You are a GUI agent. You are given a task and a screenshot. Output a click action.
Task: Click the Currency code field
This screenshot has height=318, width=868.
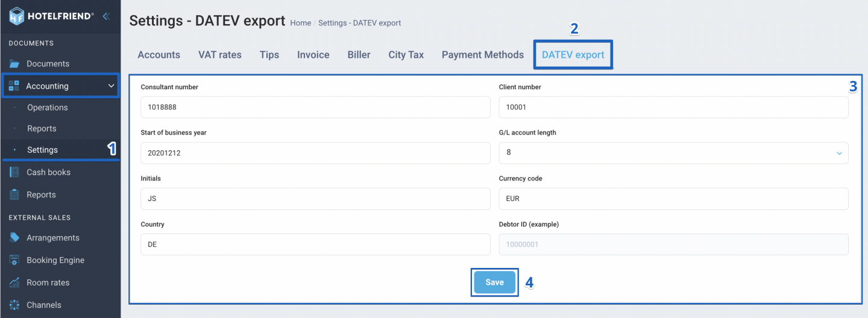click(x=673, y=199)
